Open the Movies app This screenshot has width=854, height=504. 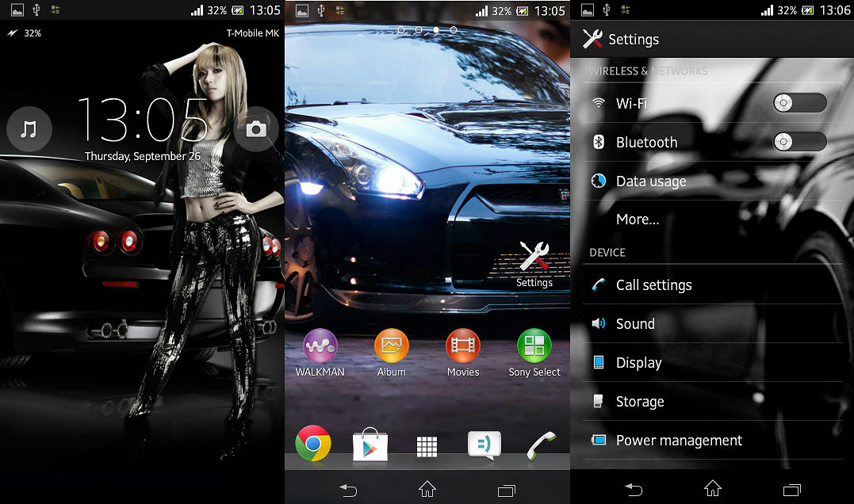pos(463,353)
